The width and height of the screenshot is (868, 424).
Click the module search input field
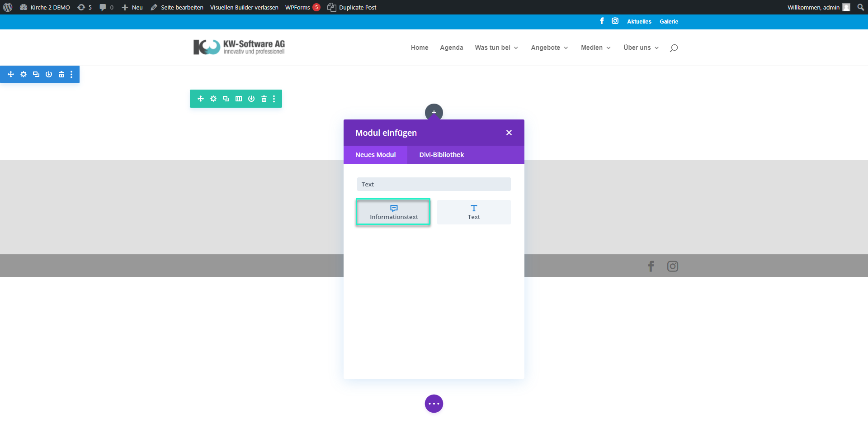(434, 184)
